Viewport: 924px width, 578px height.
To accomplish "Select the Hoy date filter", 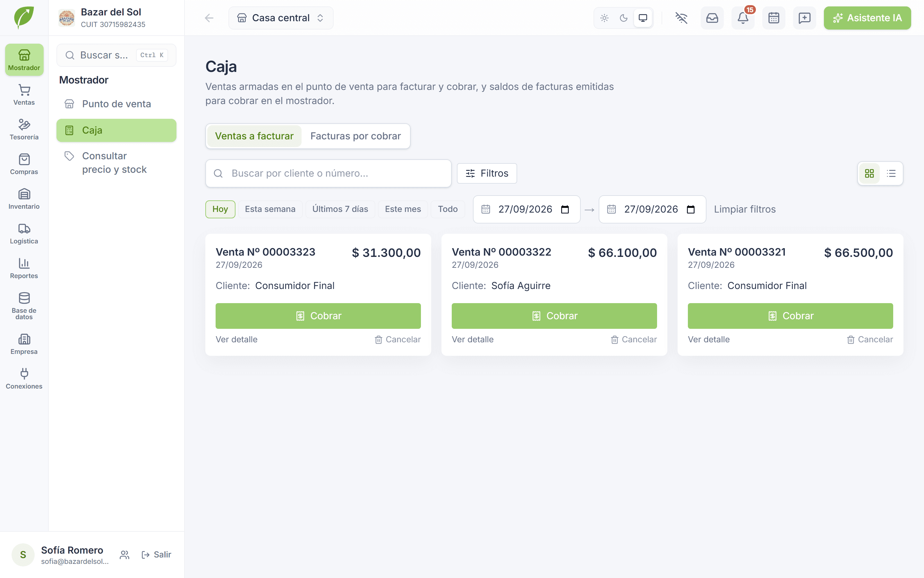I will click(x=220, y=209).
